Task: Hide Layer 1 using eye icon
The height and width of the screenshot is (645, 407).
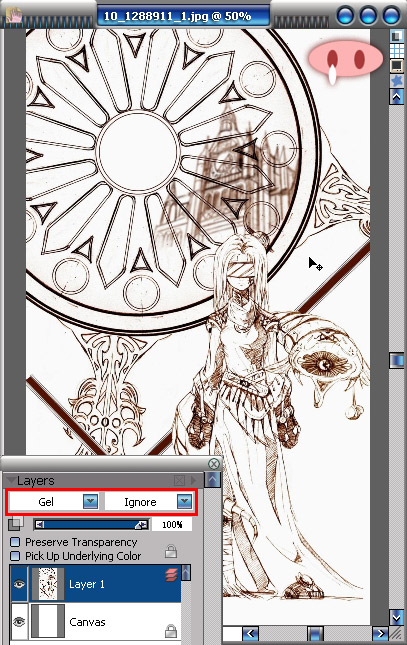Action: [19, 584]
